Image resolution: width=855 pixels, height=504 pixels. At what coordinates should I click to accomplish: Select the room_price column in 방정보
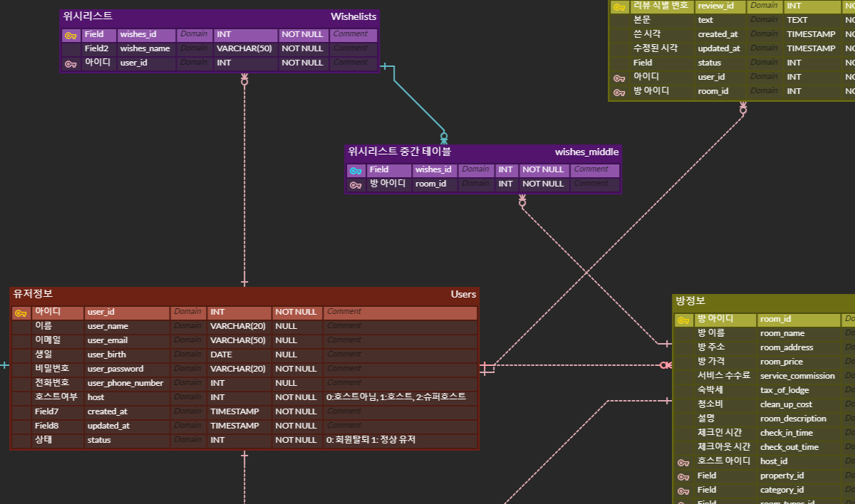tap(782, 362)
